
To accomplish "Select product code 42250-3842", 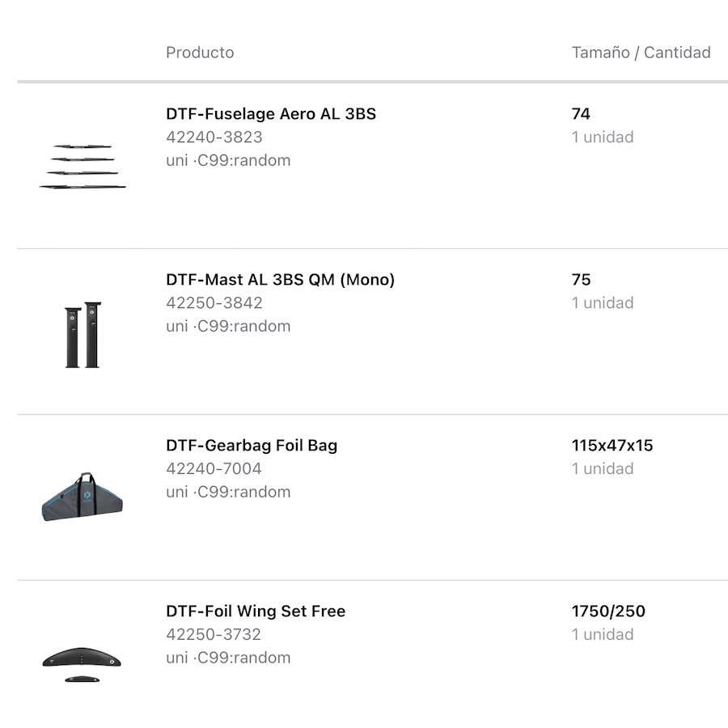I will click(214, 303).
